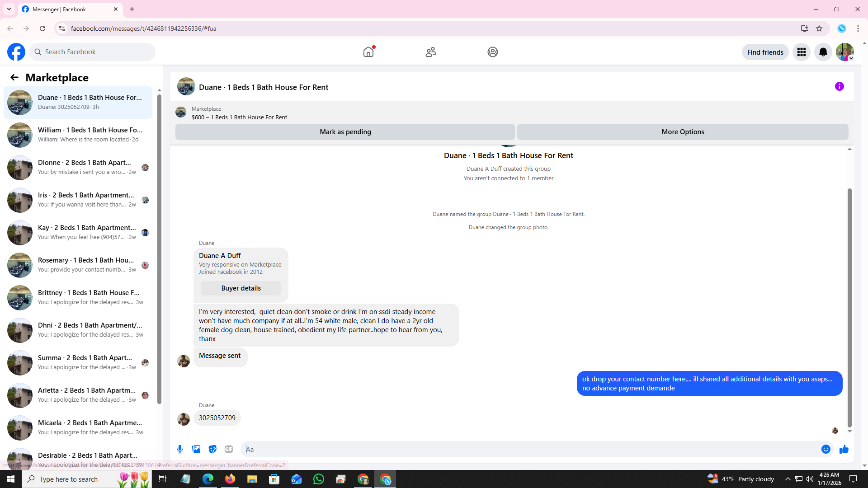Go back from Marketplace chats list
This screenshot has height=488, width=868.
(x=14, y=77)
